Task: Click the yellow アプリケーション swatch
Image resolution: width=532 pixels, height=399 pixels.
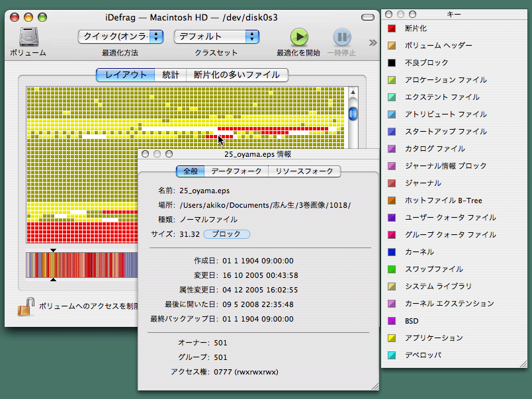Action: (x=392, y=338)
